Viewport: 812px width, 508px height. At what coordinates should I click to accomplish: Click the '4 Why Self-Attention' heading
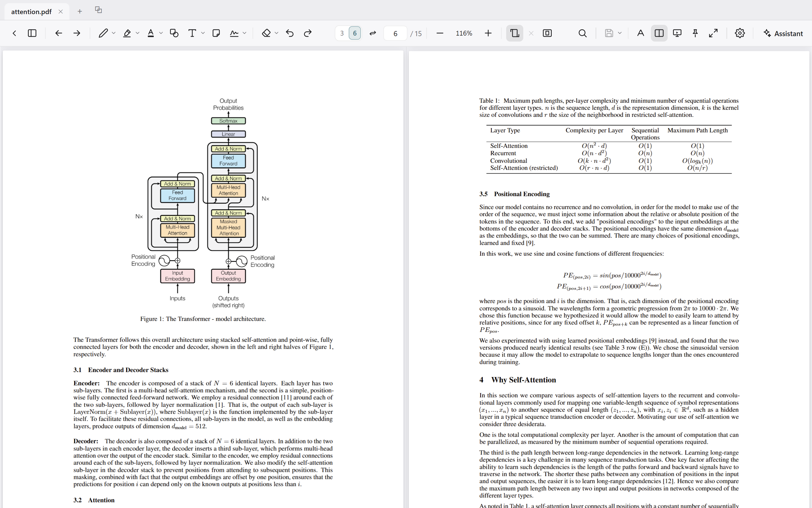517,380
